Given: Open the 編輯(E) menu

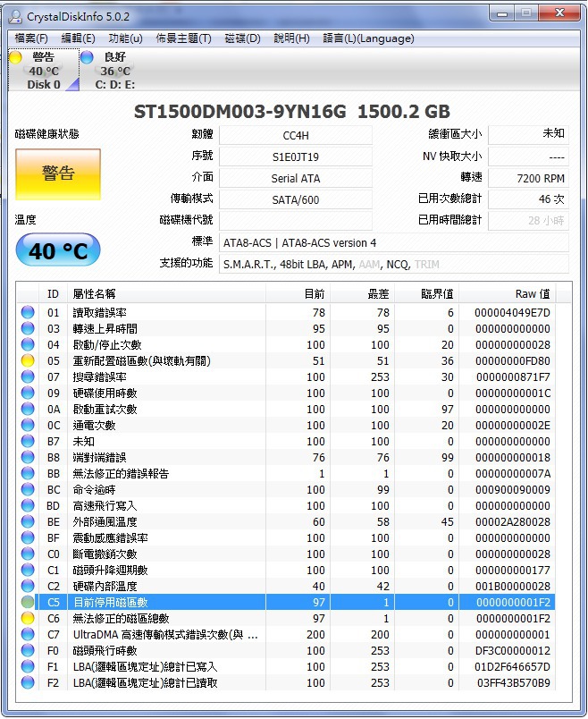Looking at the screenshot, I should click(x=79, y=38).
